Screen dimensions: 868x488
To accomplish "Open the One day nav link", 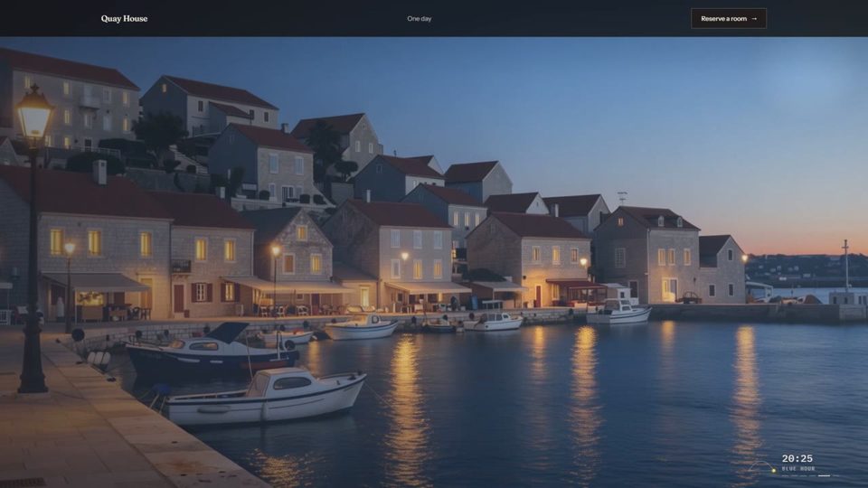I will pos(419,18).
